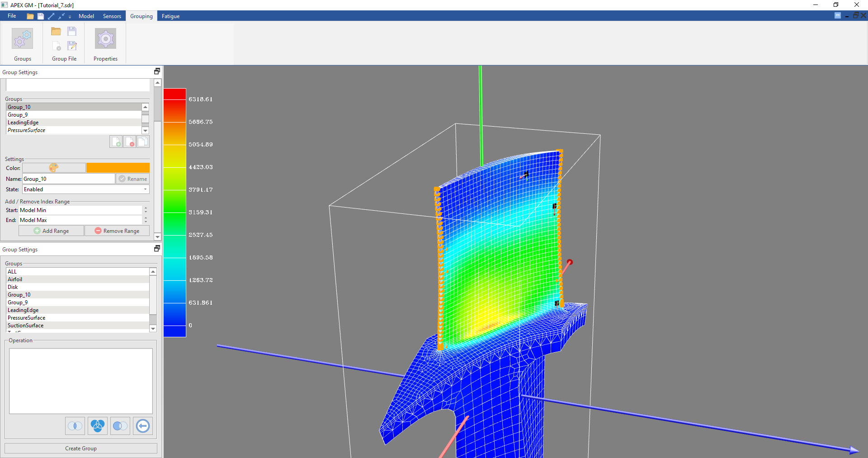The width and height of the screenshot is (868, 458).
Task: Float the upper Group Settings panel
Action: pyautogui.click(x=157, y=71)
